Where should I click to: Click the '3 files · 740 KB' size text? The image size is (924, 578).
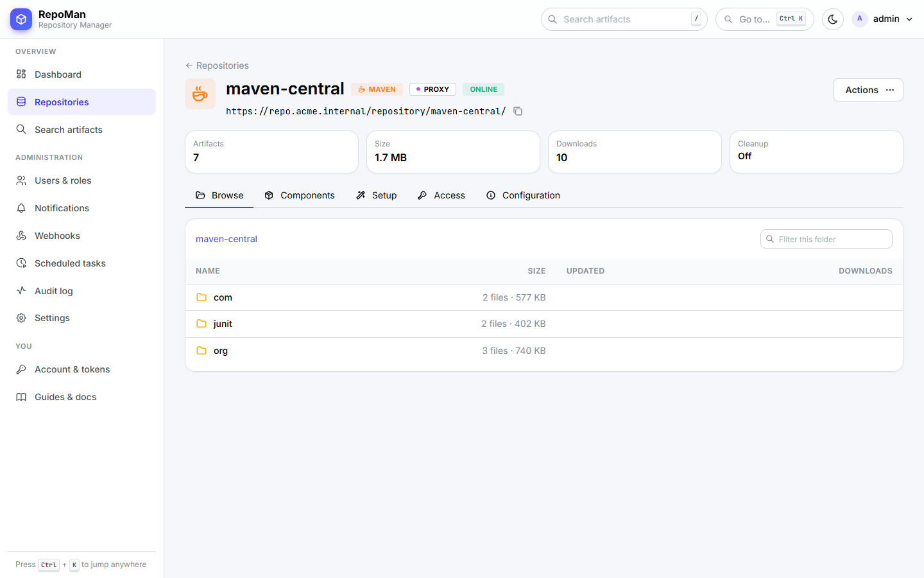coord(514,351)
